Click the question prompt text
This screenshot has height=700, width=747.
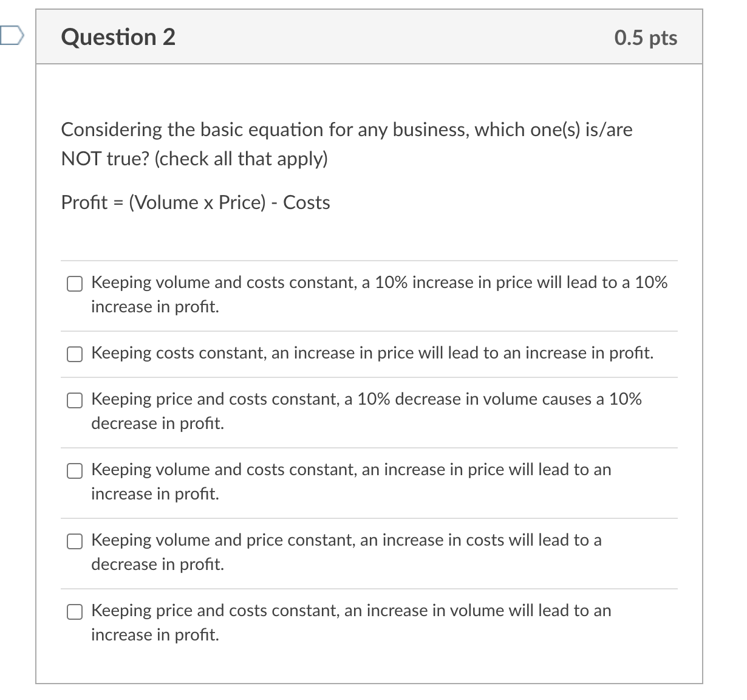(346, 143)
